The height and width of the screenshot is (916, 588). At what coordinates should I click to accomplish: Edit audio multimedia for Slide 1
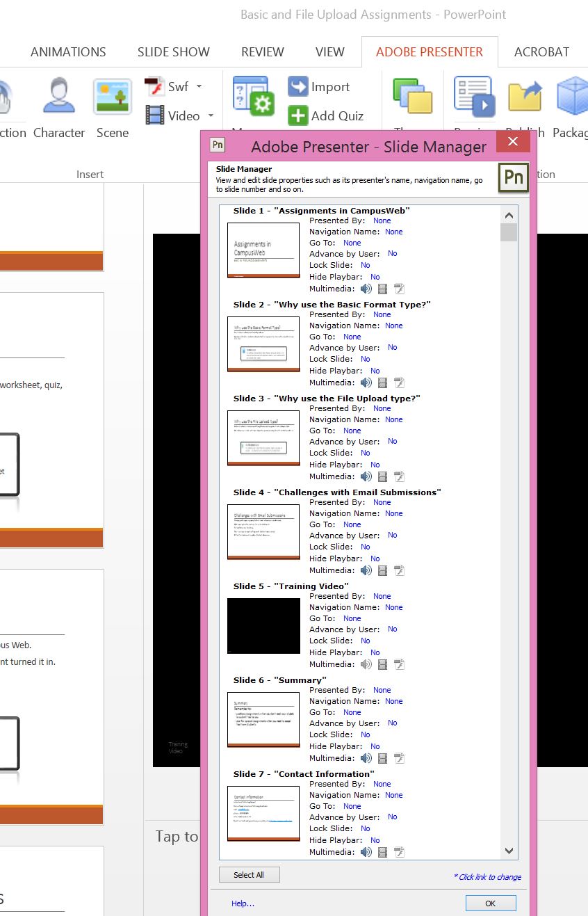pos(366,288)
